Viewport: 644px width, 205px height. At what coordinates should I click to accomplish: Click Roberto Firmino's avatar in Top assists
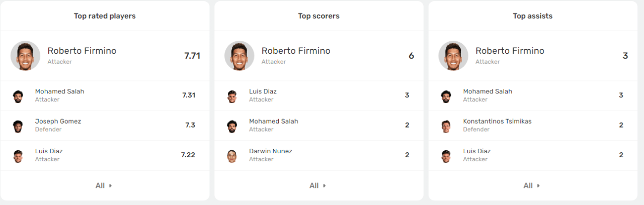pos(453,56)
